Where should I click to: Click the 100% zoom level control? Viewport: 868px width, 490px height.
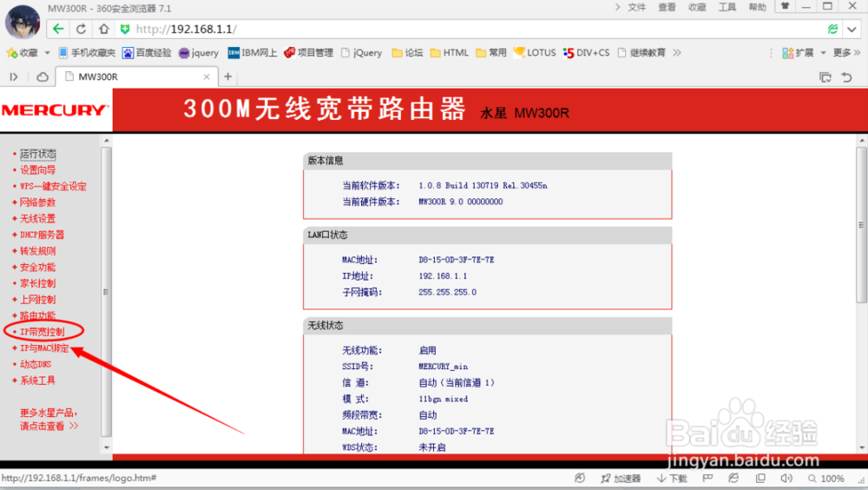tap(826, 479)
